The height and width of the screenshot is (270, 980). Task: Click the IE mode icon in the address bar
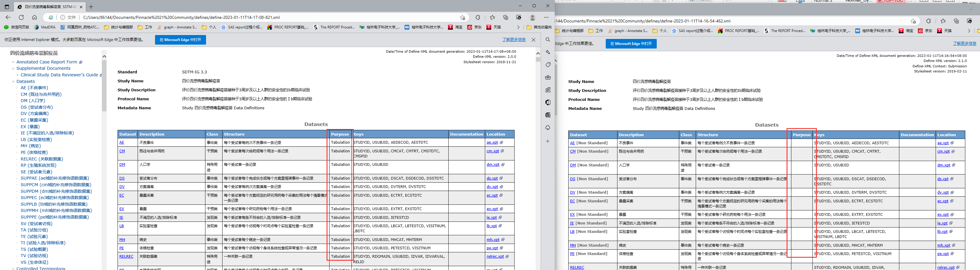pos(51,17)
